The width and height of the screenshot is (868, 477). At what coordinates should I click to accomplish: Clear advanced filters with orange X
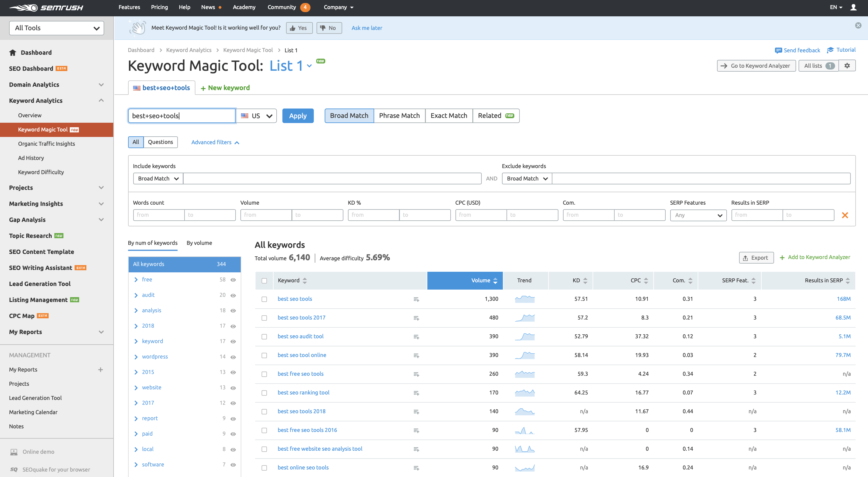point(845,215)
